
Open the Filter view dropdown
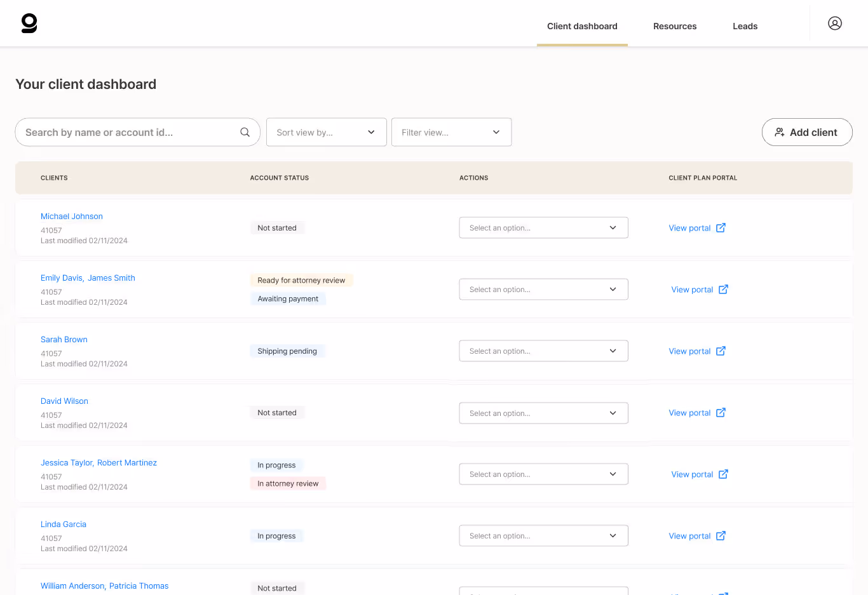(451, 132)
